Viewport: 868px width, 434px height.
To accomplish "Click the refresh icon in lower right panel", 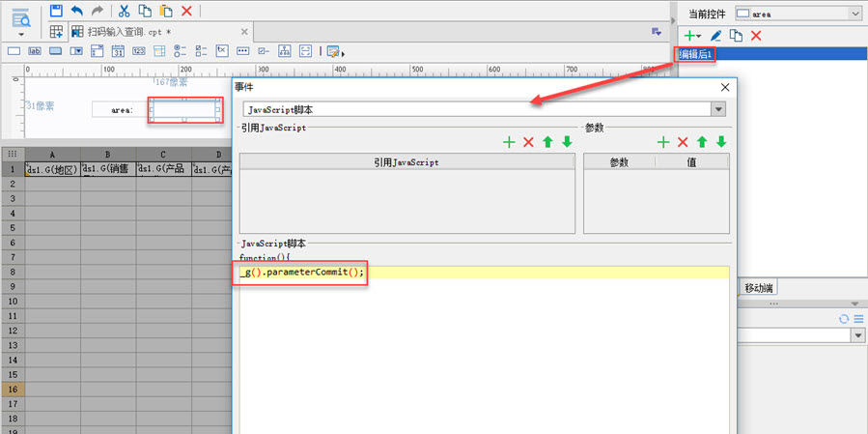I will 844,319.
